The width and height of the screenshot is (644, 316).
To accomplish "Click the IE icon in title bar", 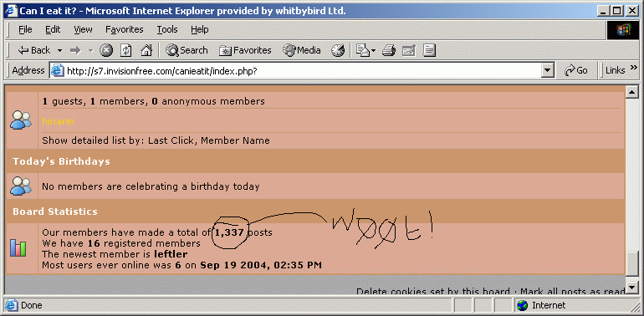I will coord(11,11).
